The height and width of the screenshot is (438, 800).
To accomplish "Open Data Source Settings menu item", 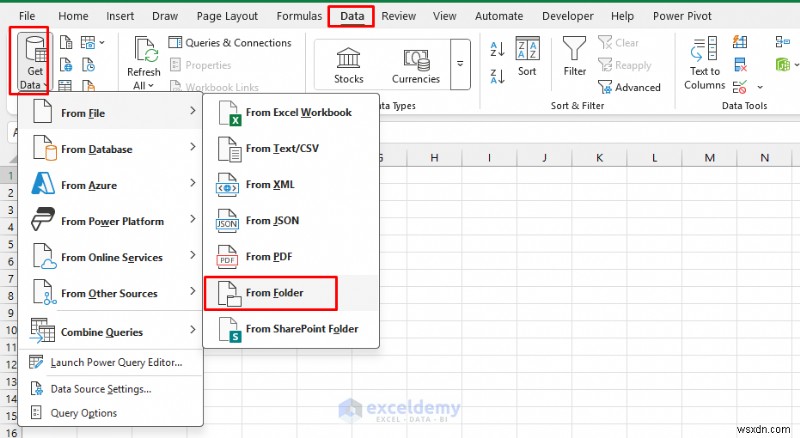I will coord(111,389).
